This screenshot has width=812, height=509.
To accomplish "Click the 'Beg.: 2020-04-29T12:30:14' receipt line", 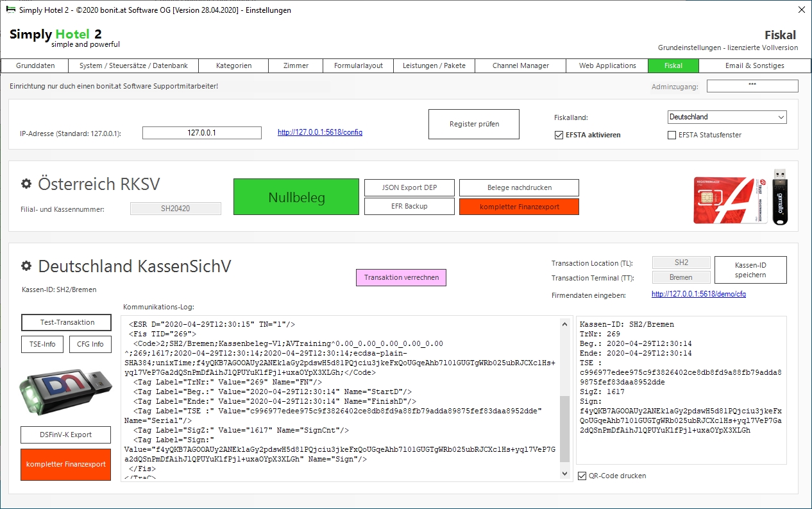I will pos(636,343).
